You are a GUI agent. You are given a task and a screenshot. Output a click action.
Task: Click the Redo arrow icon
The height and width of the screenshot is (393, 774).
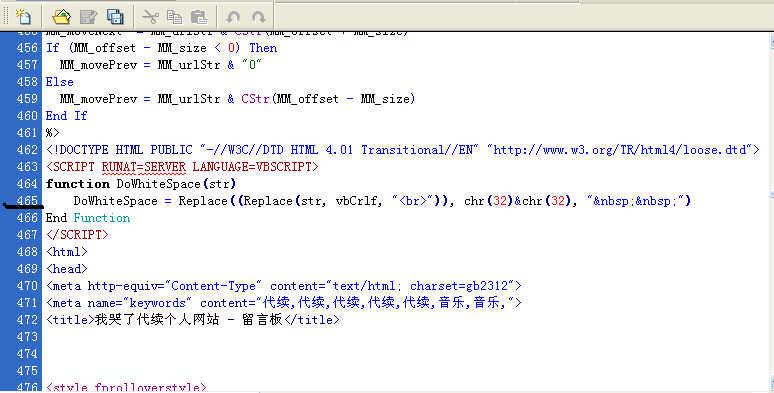[x=259, y=17]
